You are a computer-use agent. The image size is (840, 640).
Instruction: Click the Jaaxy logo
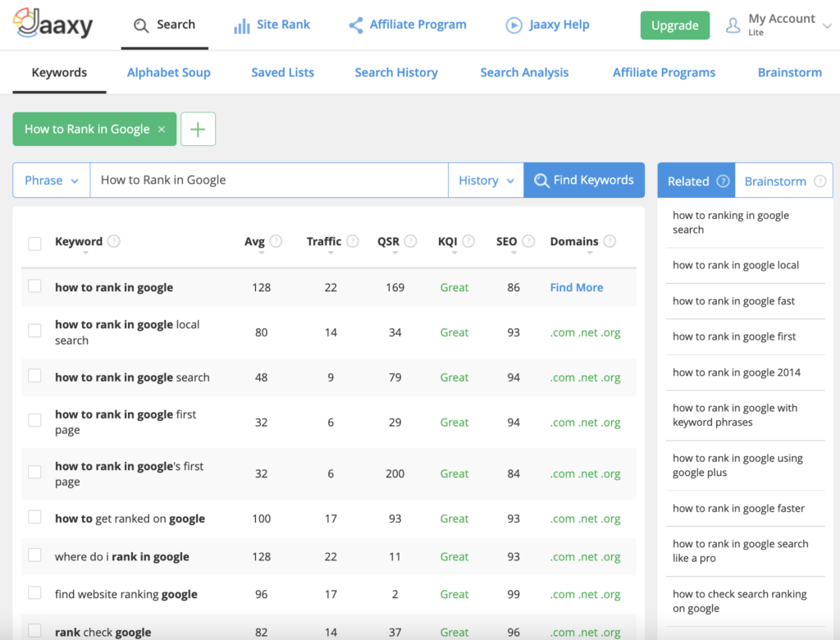coord(53,24)
